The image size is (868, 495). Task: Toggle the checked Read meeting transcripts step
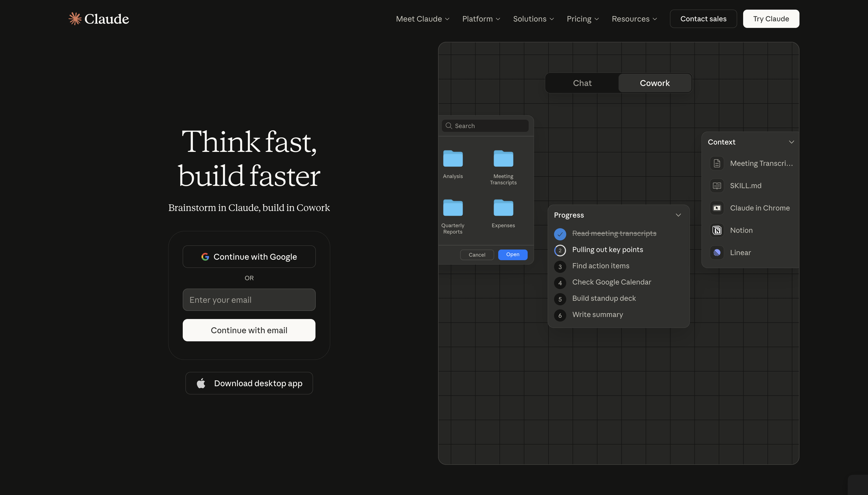[x=560, y=234]
